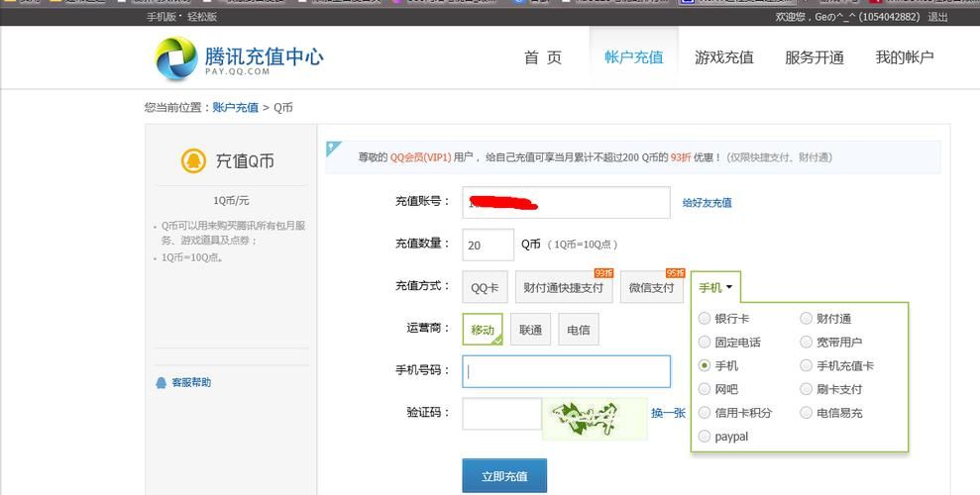Viewport: 980px width, 495px height.
Task: Click 换一张 to refresh captcha
Action: coord(668,413)
